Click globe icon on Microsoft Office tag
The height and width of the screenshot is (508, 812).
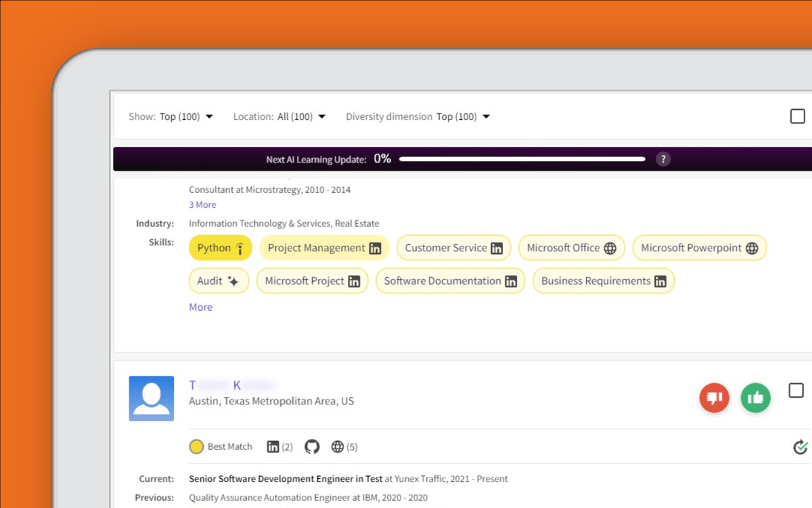click(x=610, y=249)
